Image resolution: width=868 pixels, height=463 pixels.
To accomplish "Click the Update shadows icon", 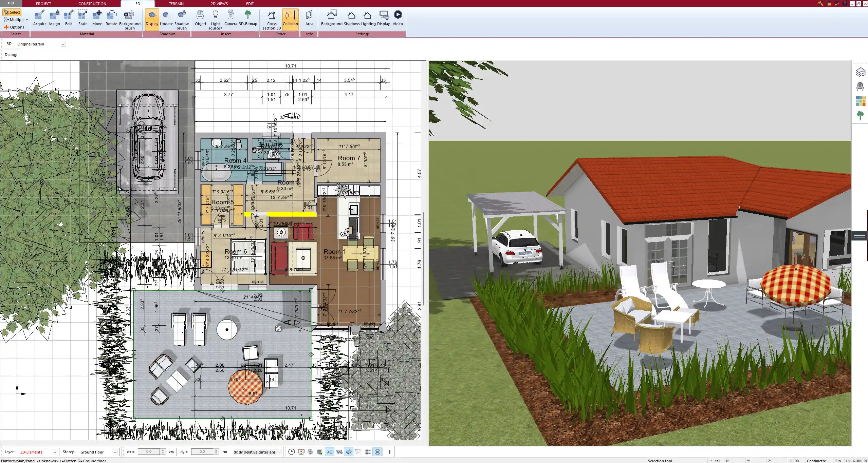I will click(x=166, y=18).
